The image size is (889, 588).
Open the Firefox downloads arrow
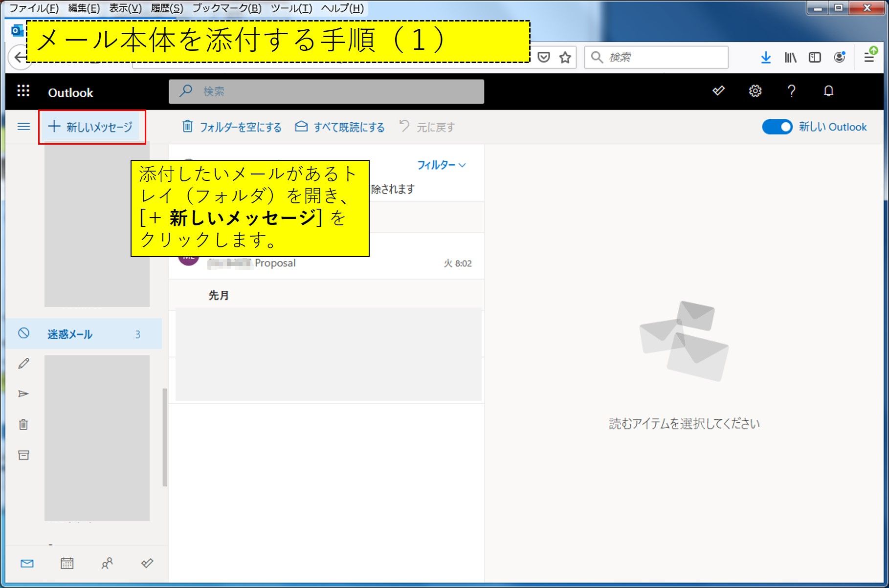pyautogui.click(x=766, y=57)
